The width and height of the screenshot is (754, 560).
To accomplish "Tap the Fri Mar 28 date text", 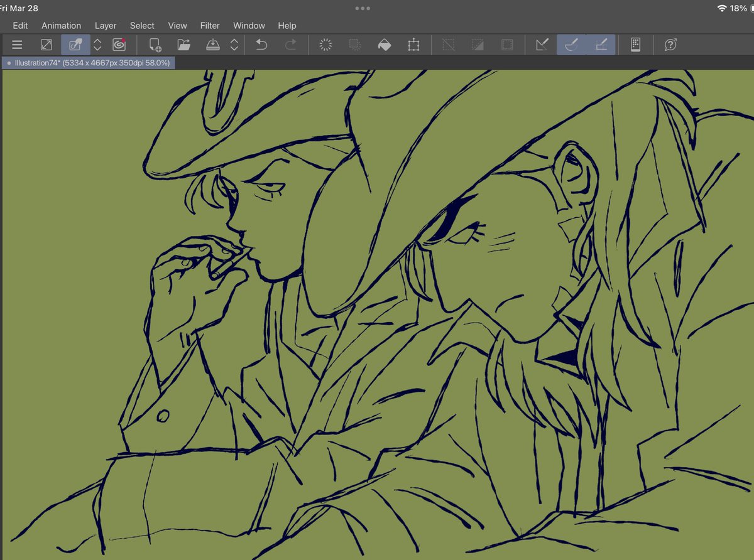I will click(19, 8).
